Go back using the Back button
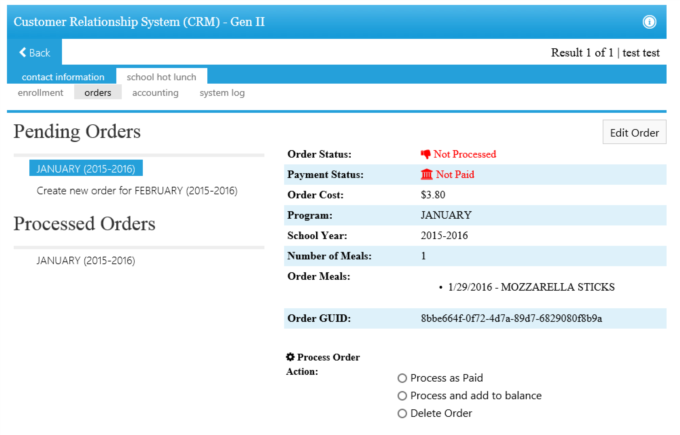 tap(35, 52)
